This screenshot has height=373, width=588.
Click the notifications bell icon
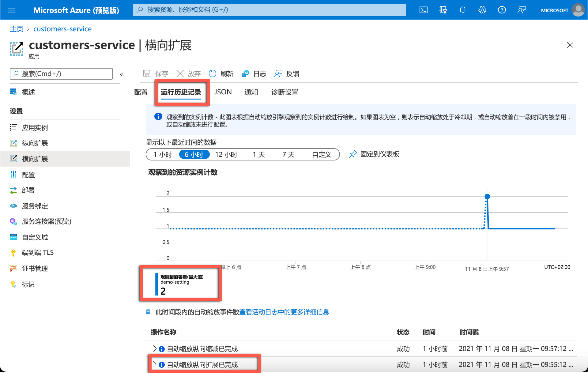[462, 10]
